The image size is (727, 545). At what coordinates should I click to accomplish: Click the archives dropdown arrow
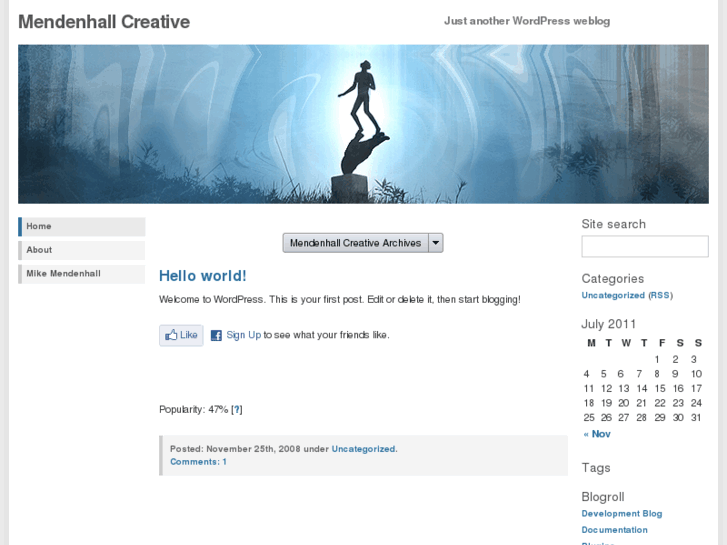coord(436,243)
